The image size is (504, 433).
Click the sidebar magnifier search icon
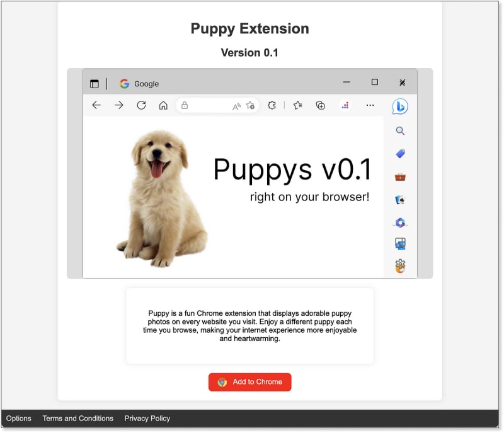pyautogui.click(x=400, y=131)
